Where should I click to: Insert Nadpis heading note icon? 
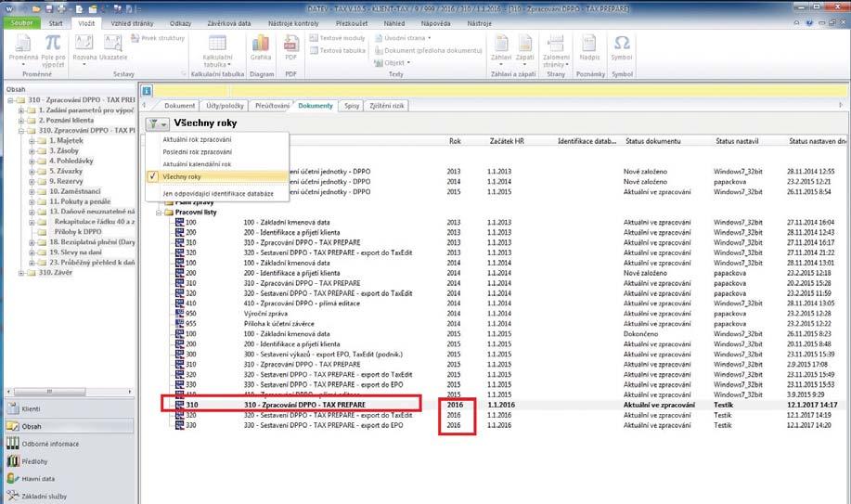click(589, 47)
